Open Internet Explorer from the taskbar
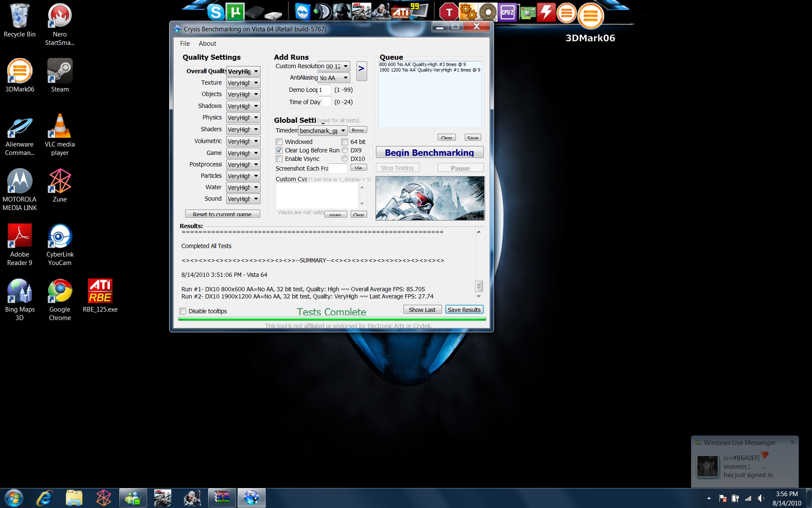812x508 pixels. pos(44,498)
